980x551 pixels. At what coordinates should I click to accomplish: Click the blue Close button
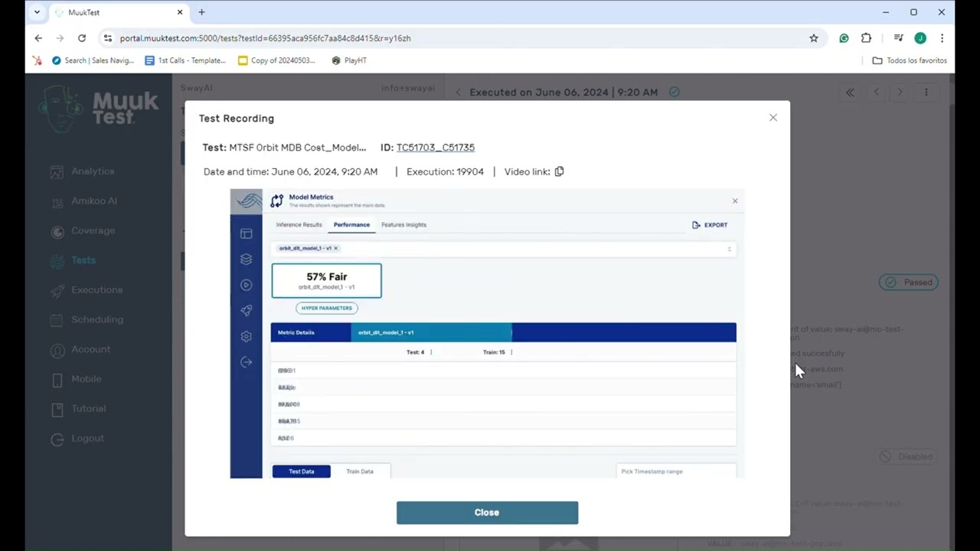[x=487, y=513]
